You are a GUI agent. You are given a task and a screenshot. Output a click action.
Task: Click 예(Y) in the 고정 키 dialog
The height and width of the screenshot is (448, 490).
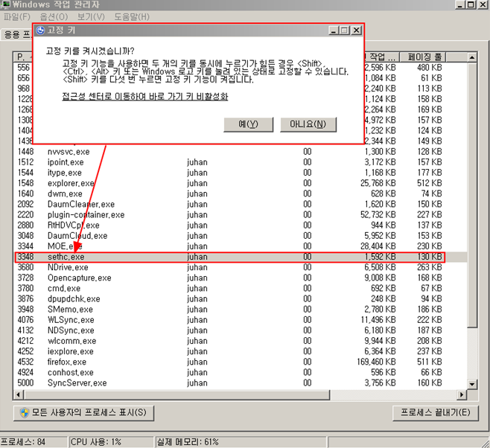coord(249,124)
